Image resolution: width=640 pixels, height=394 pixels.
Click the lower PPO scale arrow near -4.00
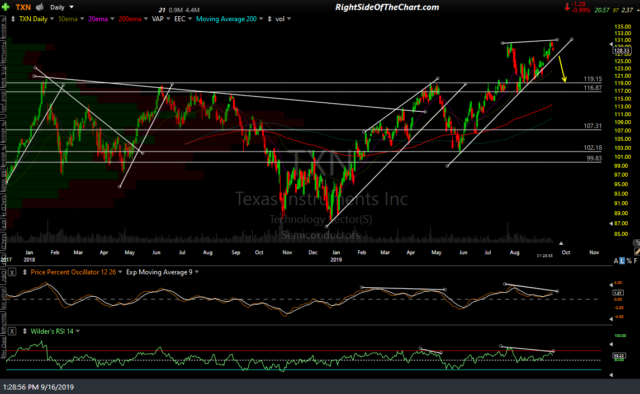(611, 319)
